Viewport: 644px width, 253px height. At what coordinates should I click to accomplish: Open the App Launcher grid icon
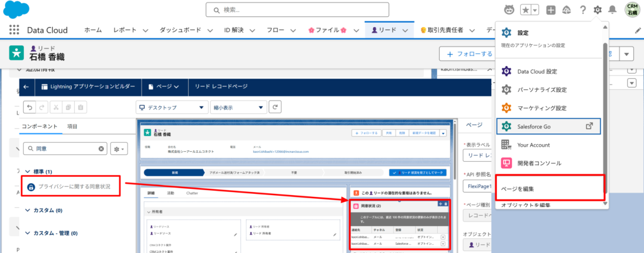point(14,30)
